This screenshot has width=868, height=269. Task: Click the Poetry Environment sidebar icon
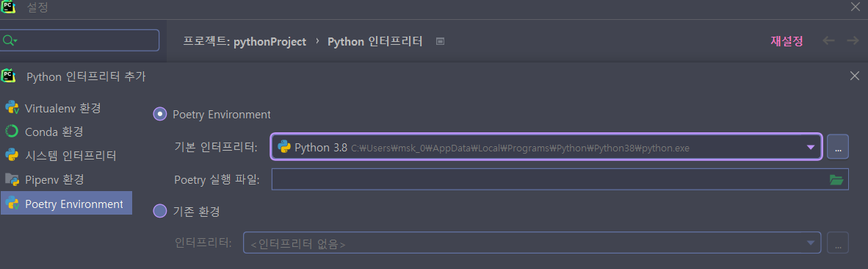12,204
